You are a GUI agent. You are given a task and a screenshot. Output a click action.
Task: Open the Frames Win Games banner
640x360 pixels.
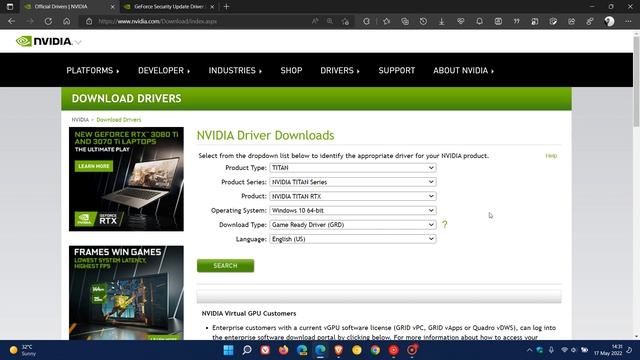(126, 293)
